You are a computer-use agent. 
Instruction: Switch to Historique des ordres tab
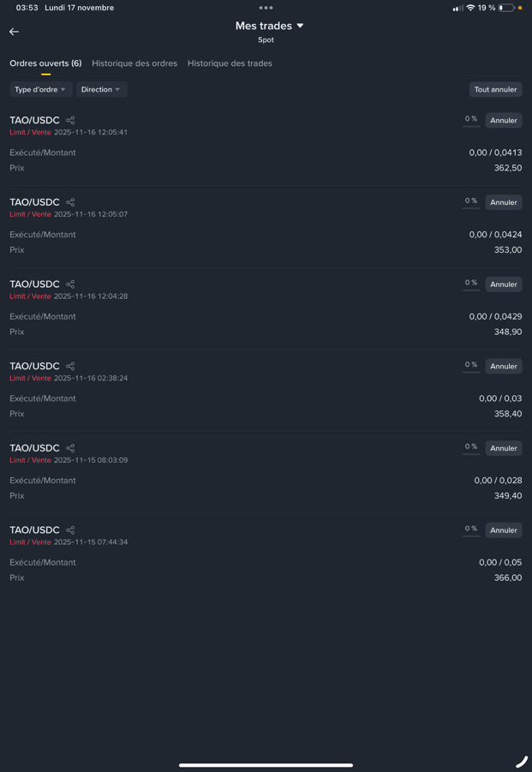[x=134, y=63]
